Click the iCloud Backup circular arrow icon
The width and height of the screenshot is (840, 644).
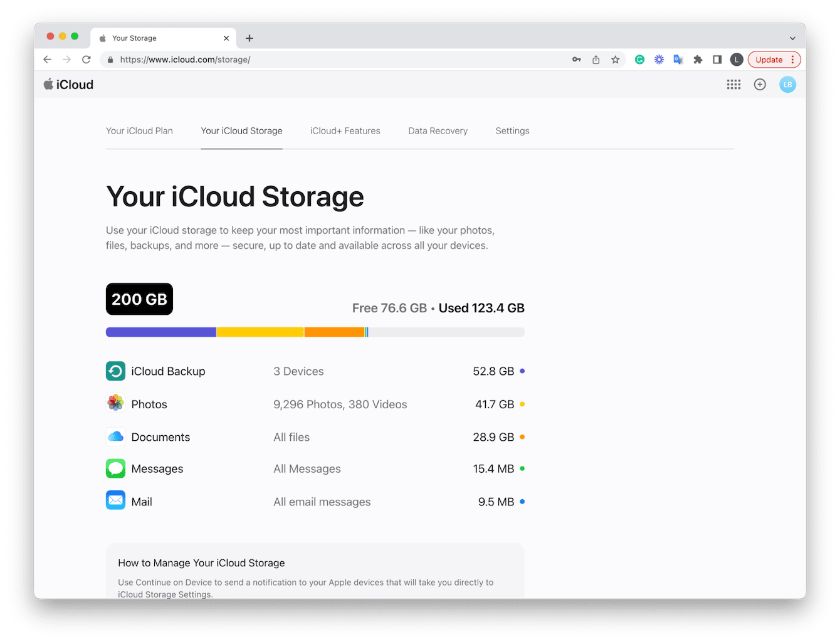click(x=115, y=371)
